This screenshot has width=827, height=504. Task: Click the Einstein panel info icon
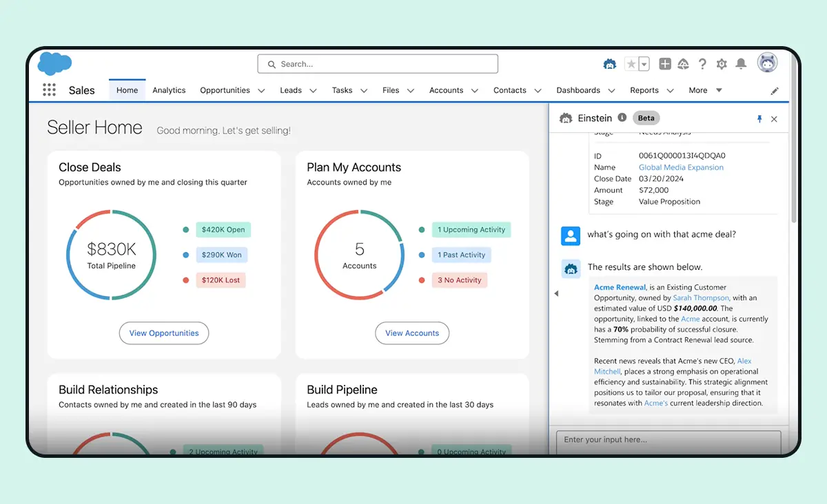click(622, 118)
